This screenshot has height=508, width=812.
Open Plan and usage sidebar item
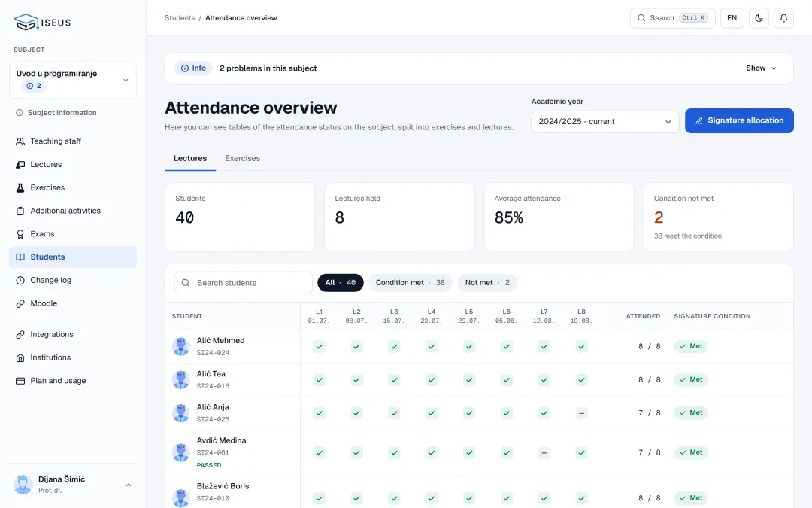73,381
